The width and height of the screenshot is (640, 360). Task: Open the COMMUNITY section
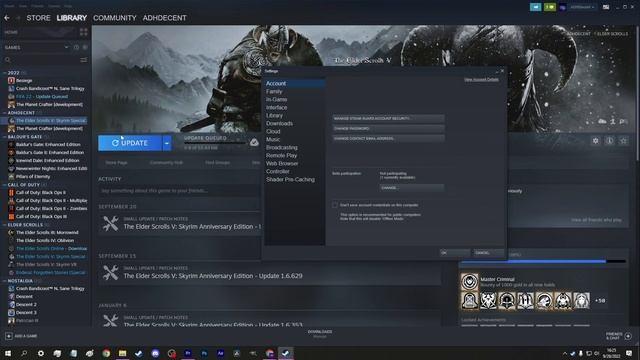point(115,18)
